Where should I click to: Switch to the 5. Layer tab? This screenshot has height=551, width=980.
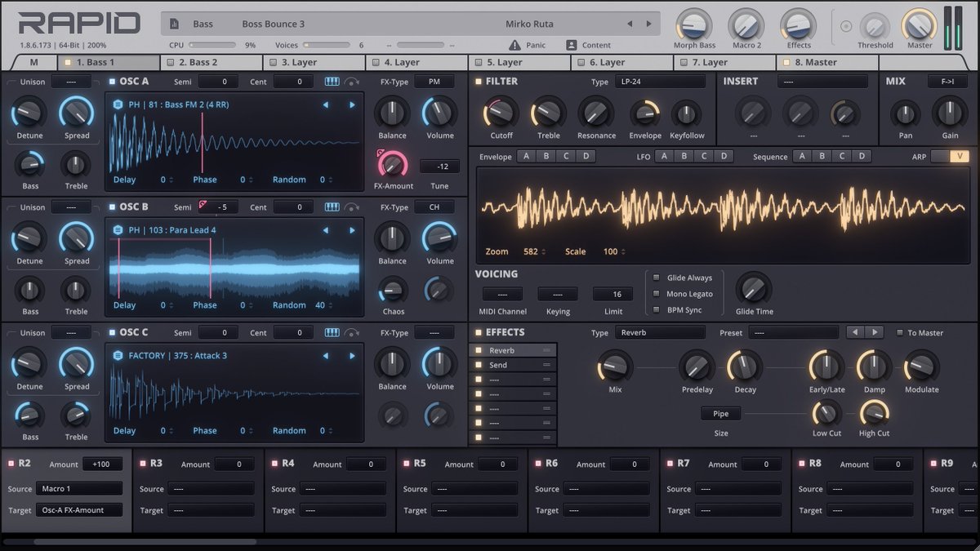(x=519, y=62)
